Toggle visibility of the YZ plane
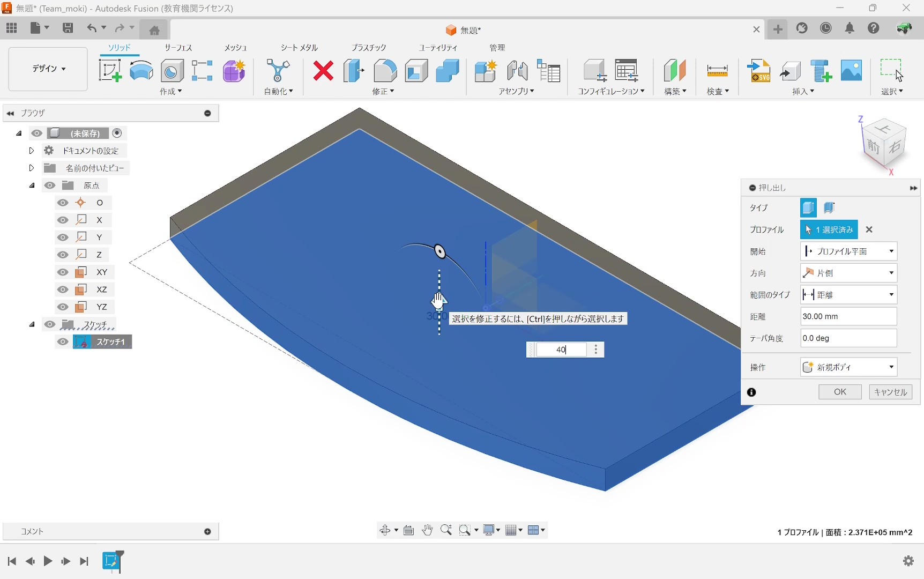This screenshot has height=579, width=924. point(63,307)
